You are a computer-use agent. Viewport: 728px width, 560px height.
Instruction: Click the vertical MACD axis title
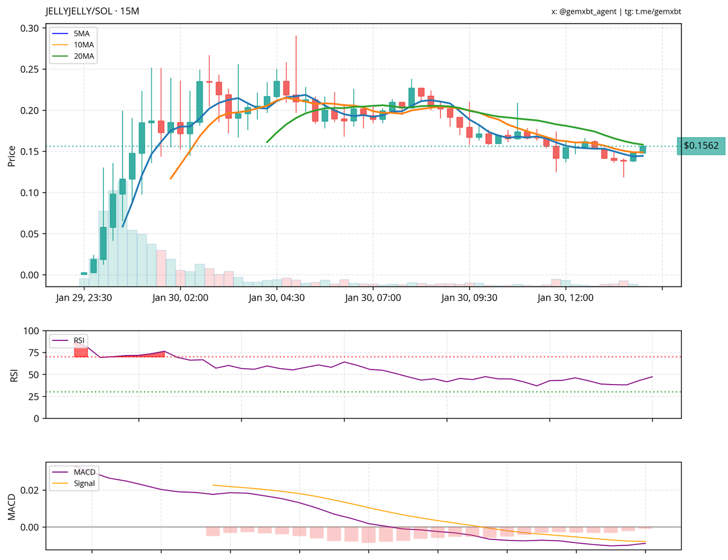(x=12, y=507)
